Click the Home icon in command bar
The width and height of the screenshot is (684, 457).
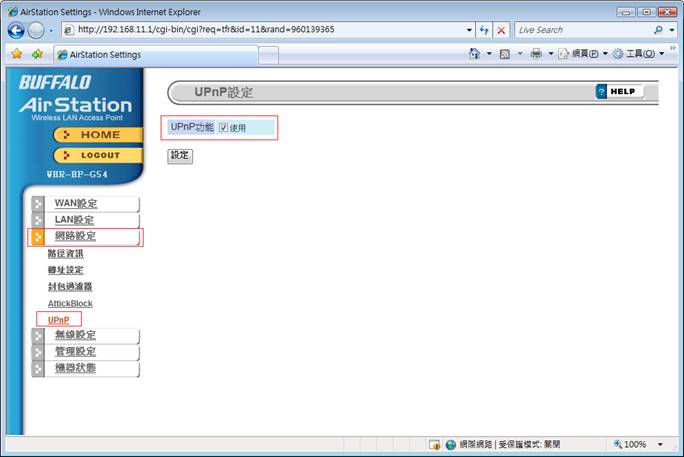point(474,54)
